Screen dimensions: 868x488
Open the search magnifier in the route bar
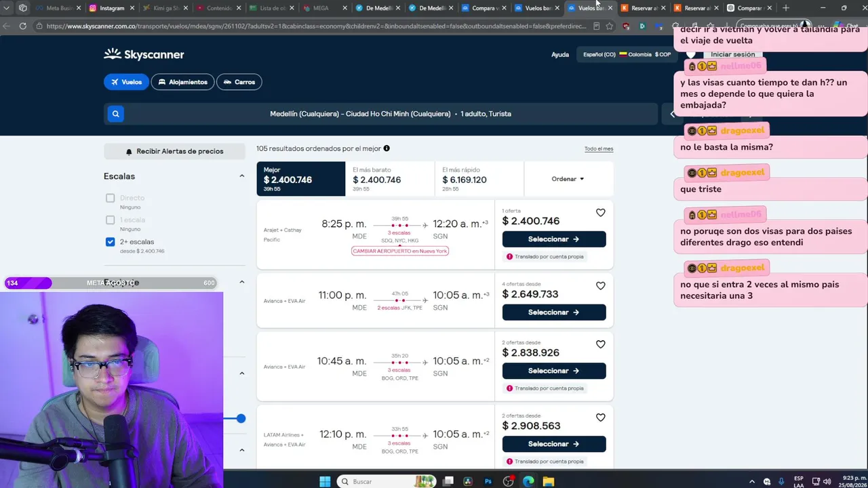click(x=115, y=114)
